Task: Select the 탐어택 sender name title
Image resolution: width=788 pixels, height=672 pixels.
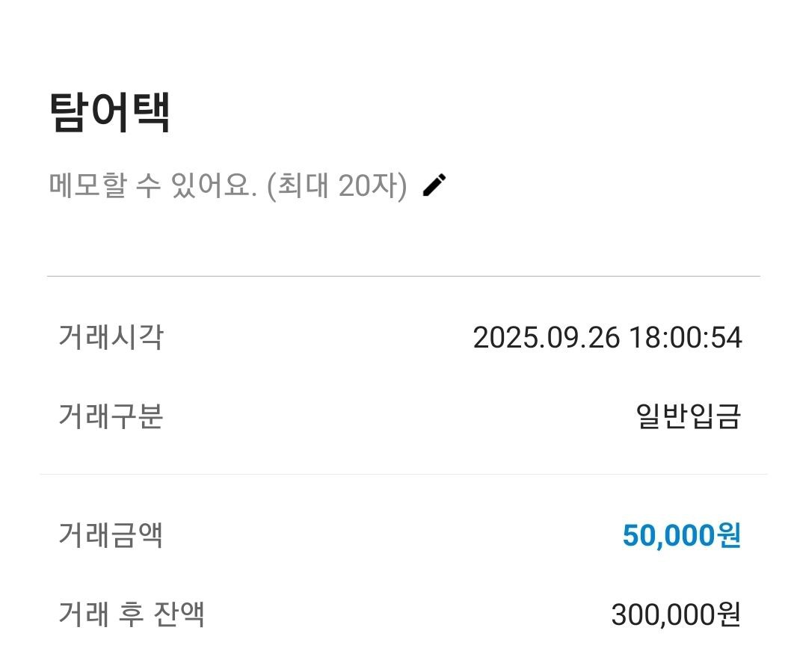Action: pyautogui.click(x=110, y=113)
